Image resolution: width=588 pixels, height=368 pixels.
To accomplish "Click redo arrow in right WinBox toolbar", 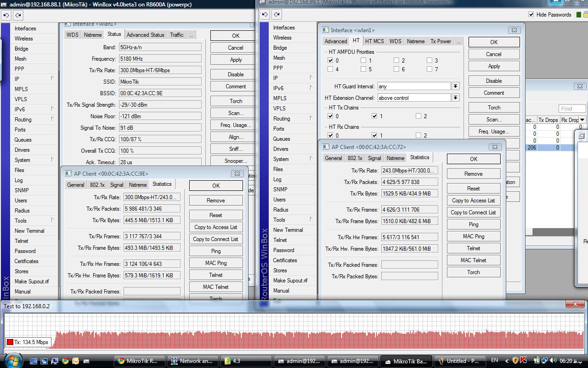I will click(x=277, y=14).
